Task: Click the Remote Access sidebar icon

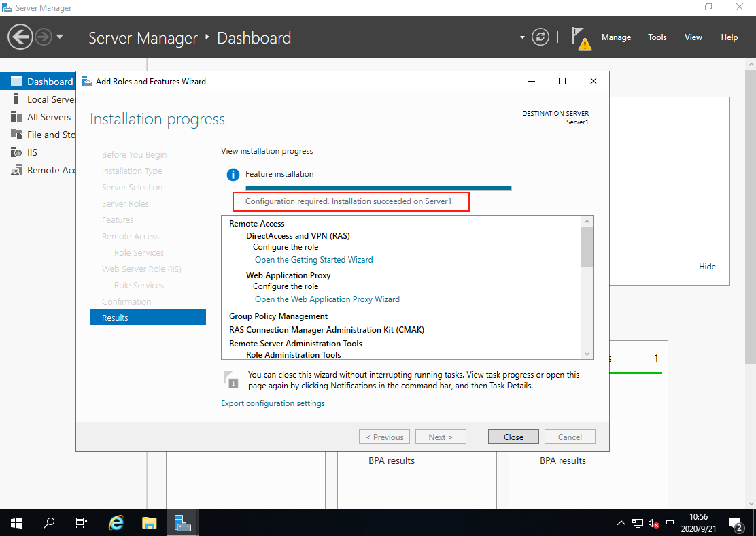Action: coord(16,170)
